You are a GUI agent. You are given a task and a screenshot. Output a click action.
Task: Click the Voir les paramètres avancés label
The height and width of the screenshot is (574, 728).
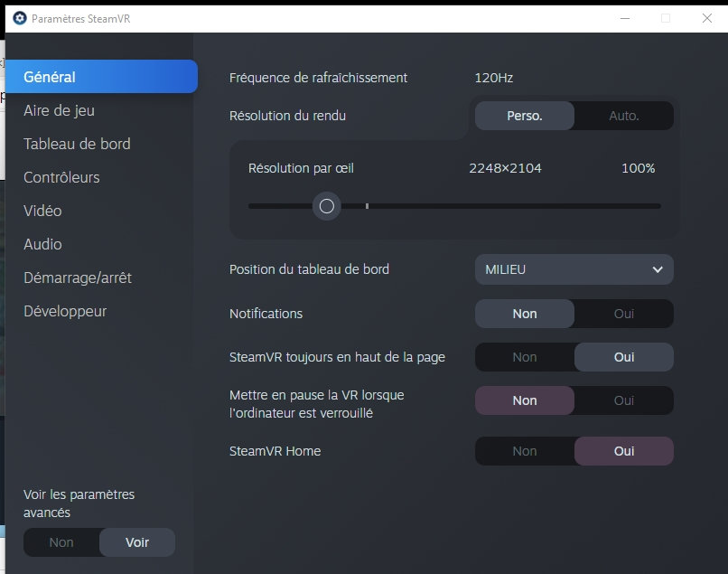[x=79, y=503]
